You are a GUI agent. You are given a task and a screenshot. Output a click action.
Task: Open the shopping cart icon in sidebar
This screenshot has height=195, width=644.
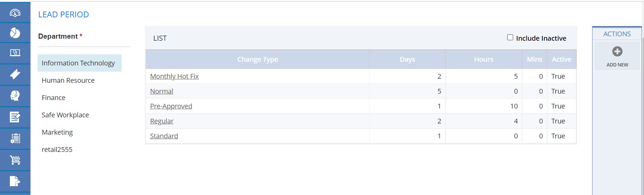(x=15, y=160)
